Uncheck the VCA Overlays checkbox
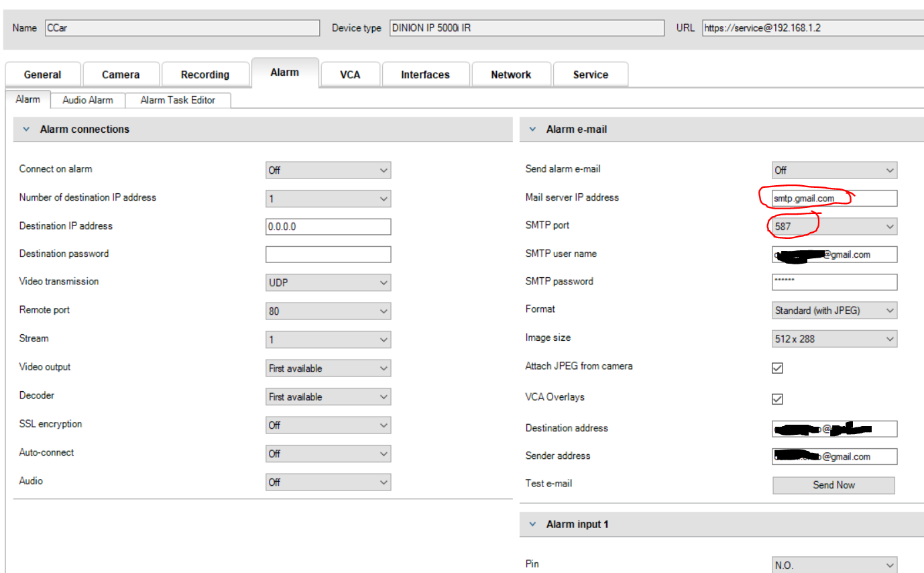Image resolution: width=924 pixels, height=573 pixels. click(x=777, y=399)
